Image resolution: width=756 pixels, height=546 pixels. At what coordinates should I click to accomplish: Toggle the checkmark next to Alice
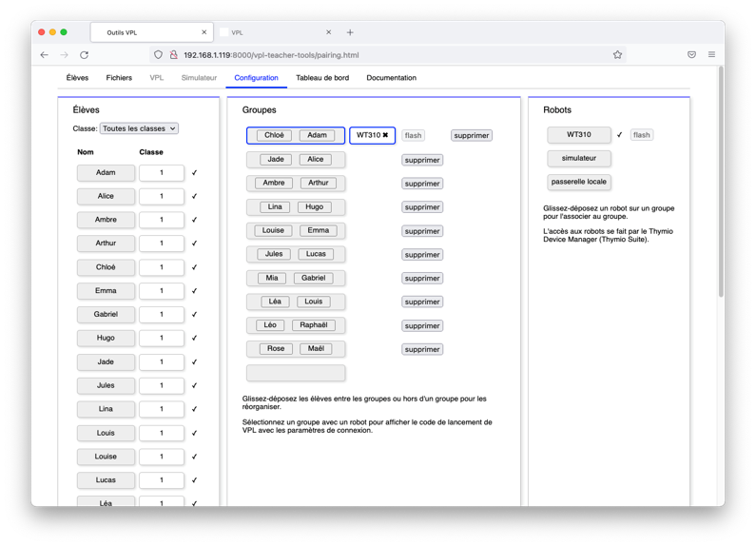click(x=194, y=196)
